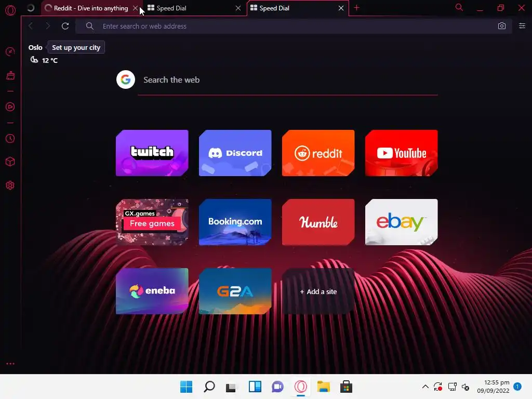Open the Twitch speed dial tile
The height and width of the screenshot is (399, 532).
(x=152, y=153)
